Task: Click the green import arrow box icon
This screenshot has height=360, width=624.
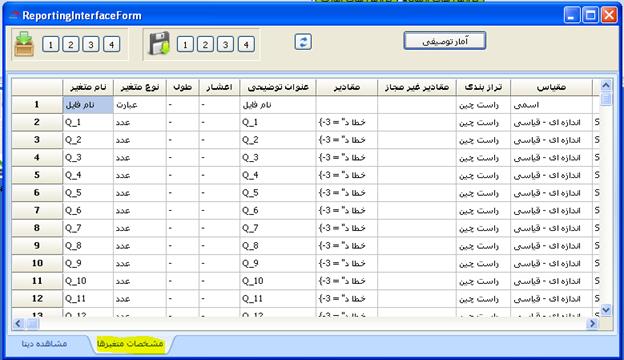Action: coord(24,44)
